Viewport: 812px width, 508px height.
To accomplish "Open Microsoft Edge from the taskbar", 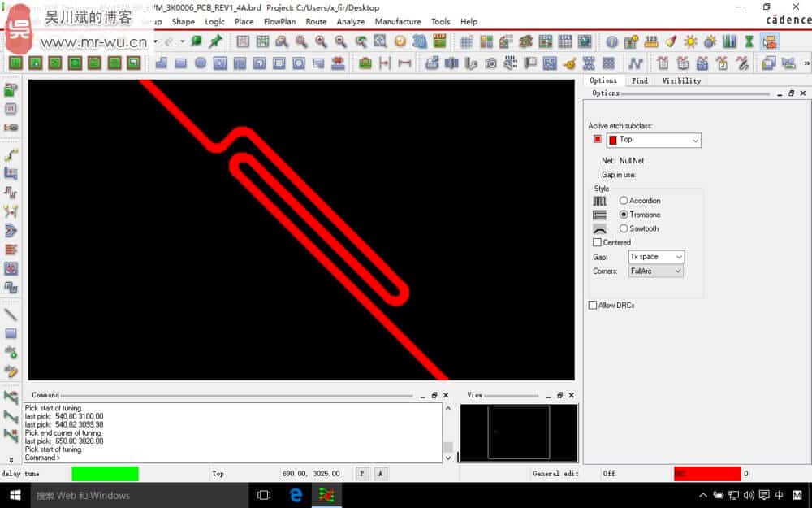I will (x=296, y=495).
